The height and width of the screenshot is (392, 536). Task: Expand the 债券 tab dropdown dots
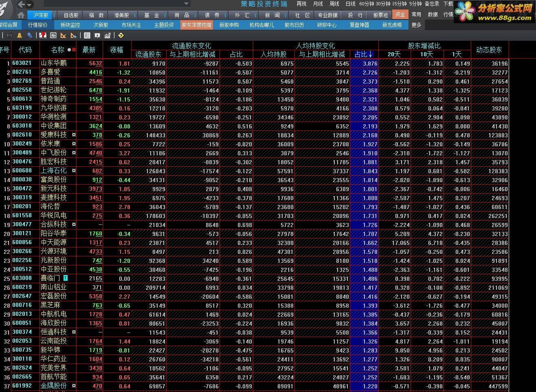click(x=225, y=15)
